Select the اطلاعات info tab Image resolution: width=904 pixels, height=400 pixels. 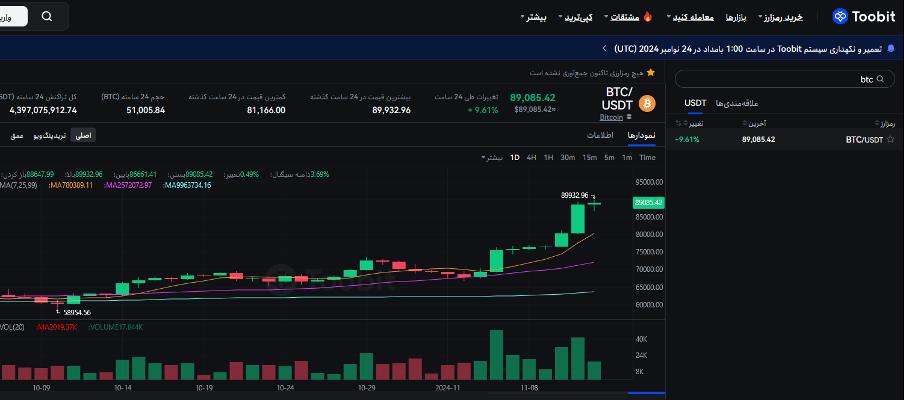[x=600, y=135]
